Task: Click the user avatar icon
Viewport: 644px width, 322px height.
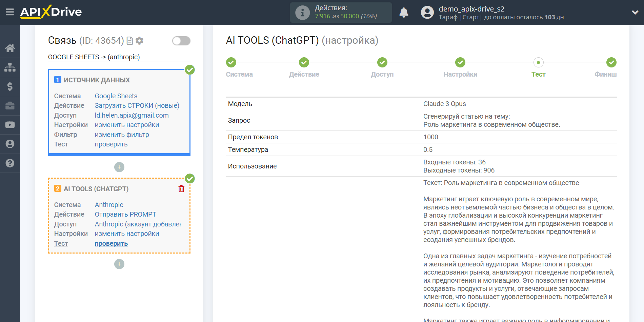Action: (427, 13)
